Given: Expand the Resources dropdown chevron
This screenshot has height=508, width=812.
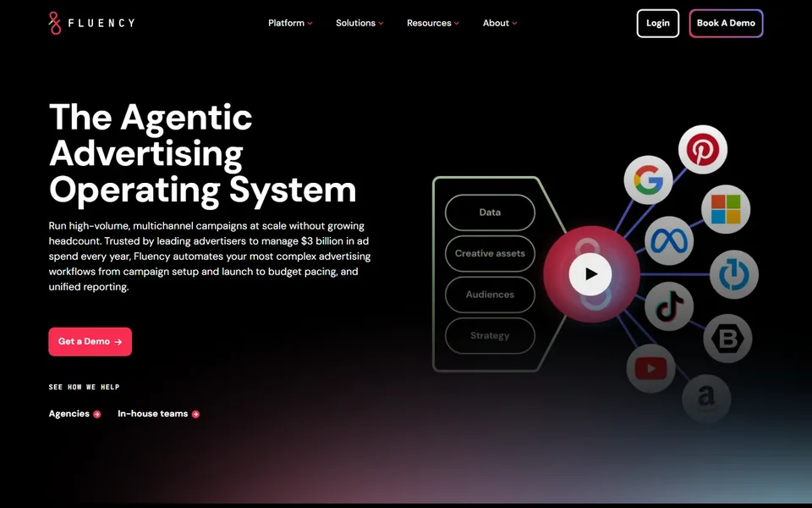Looking at the screenshot, I should pyautogui.click(x=456, y=24).
